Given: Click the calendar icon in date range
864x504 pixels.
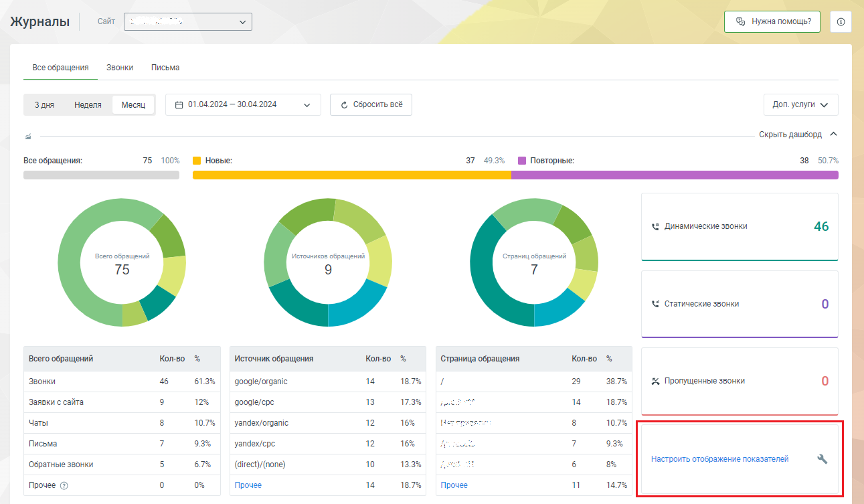Looking at the screenshot, I should (x=179, y=104).
